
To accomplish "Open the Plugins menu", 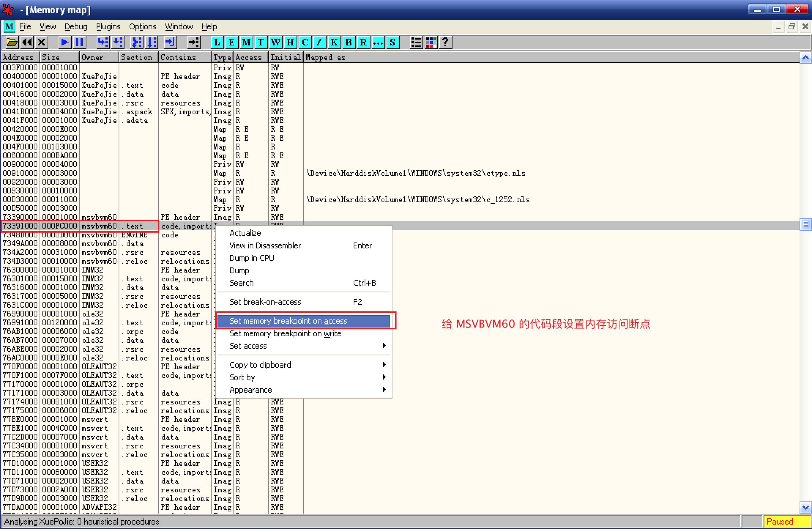I will [108, 26].
